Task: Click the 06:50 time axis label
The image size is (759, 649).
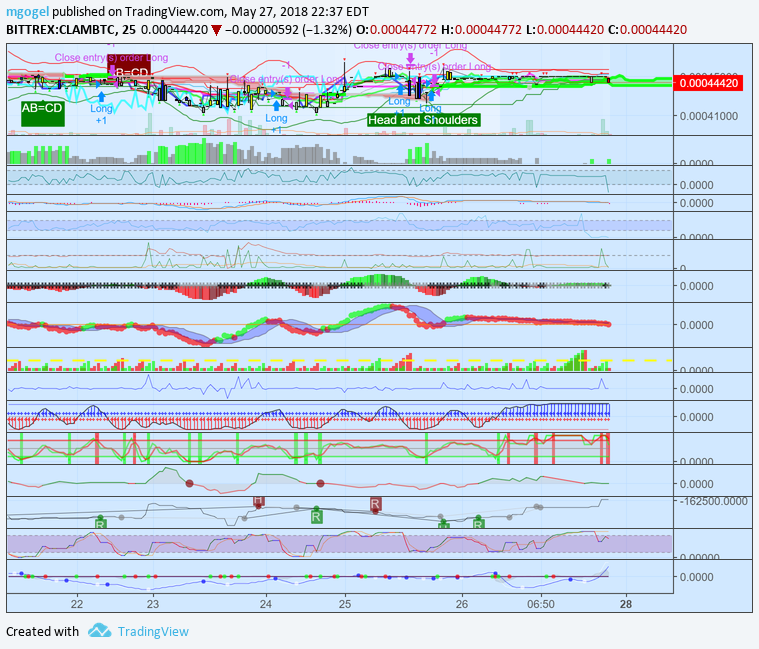Action: click(x=541, y=604)
